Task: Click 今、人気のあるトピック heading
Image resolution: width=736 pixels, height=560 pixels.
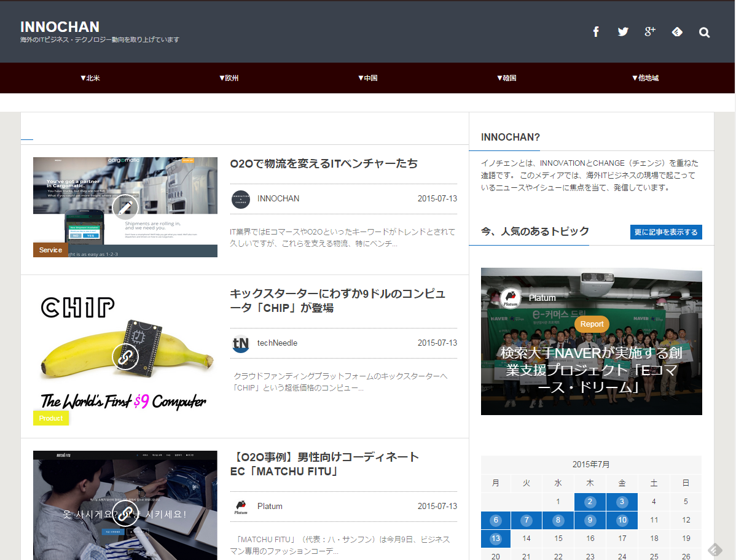Action: (535, 231)
